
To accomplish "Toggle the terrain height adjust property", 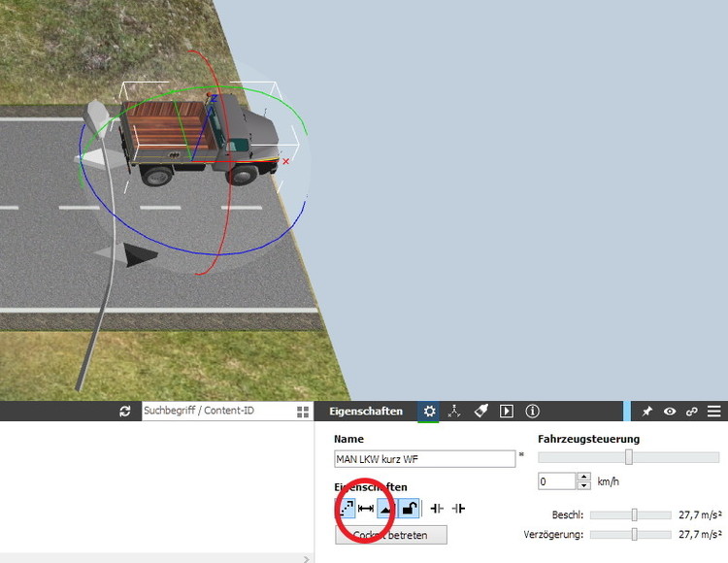I will 387,508.
